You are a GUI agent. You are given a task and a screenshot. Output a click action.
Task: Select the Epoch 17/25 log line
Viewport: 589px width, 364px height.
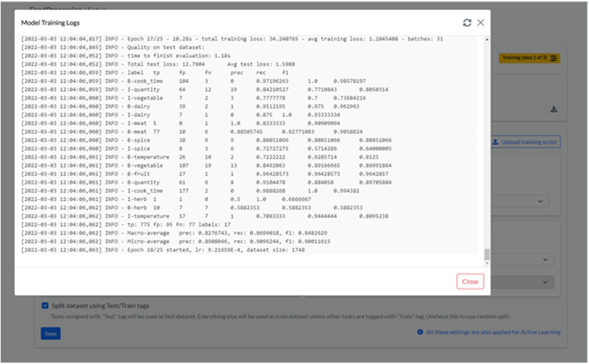click(x=232, y=39)
